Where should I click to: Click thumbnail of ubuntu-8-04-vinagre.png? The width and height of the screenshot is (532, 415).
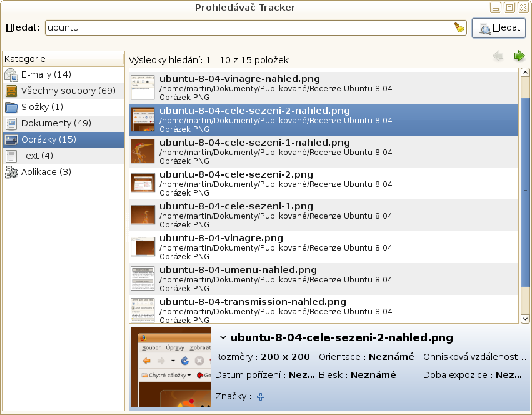tap(143, 247)
